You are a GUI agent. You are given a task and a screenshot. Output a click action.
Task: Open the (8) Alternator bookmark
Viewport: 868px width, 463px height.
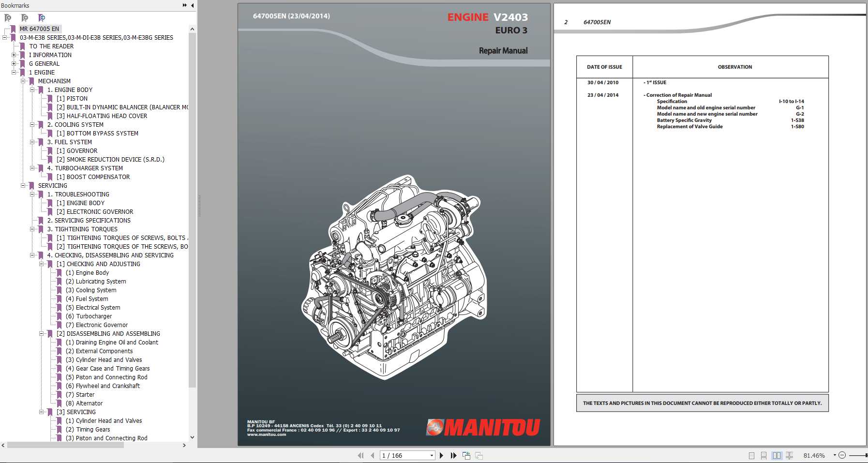tap(84, 403)
